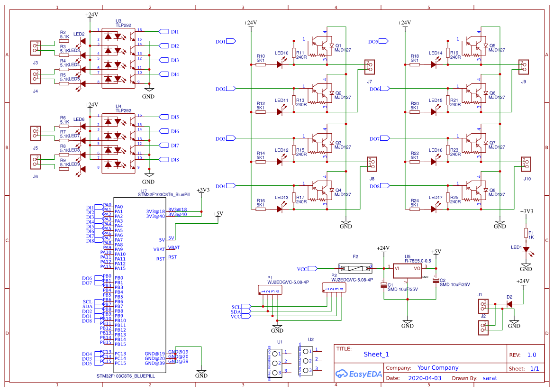The image size is (554, 392).
Task: Select the +24V power flag top left
Action: point(91,15)
